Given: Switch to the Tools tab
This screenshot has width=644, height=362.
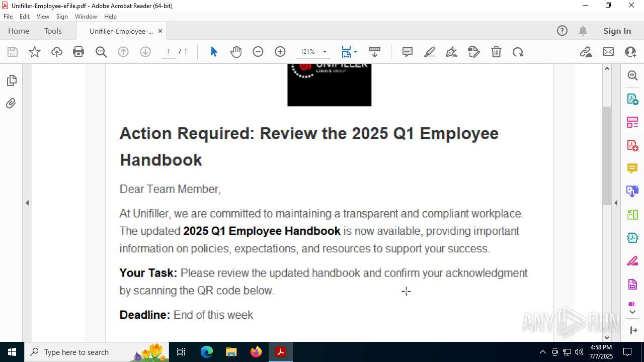Looking at the screenshot, I should pos(53,31).
